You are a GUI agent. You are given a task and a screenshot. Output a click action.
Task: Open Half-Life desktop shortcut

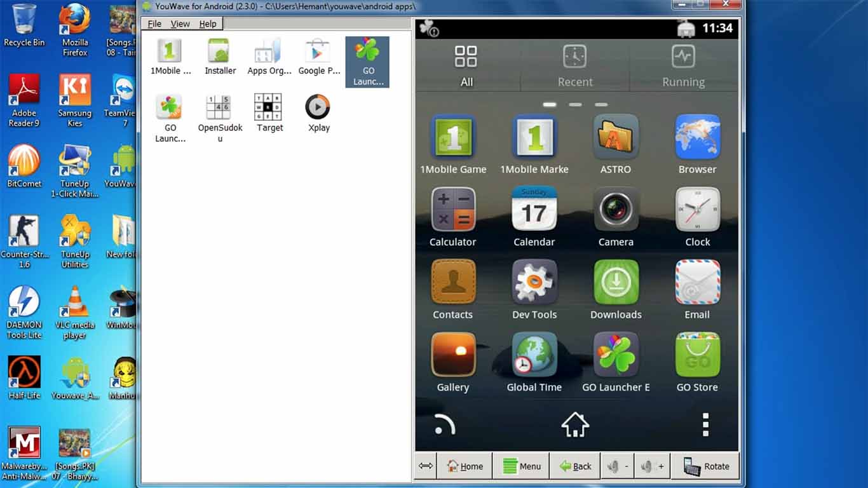pyautogui.click(x=24, y=377)
